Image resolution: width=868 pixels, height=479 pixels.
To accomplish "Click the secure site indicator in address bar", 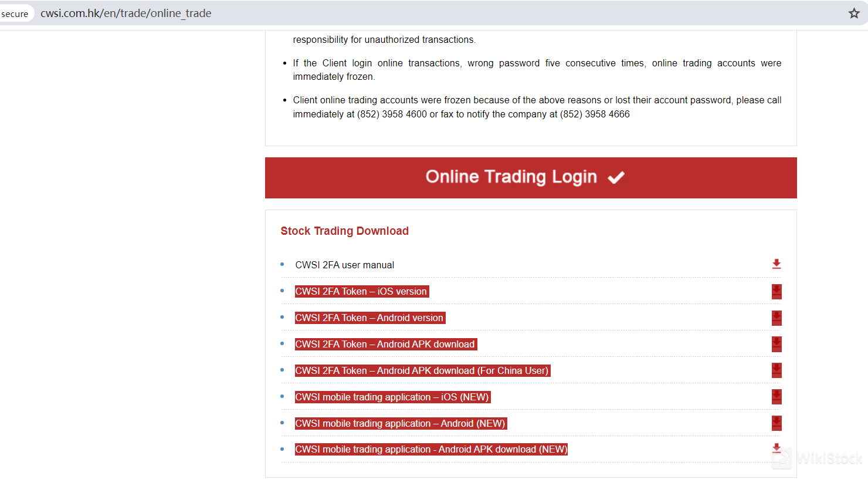I will (x=15, y=14).
